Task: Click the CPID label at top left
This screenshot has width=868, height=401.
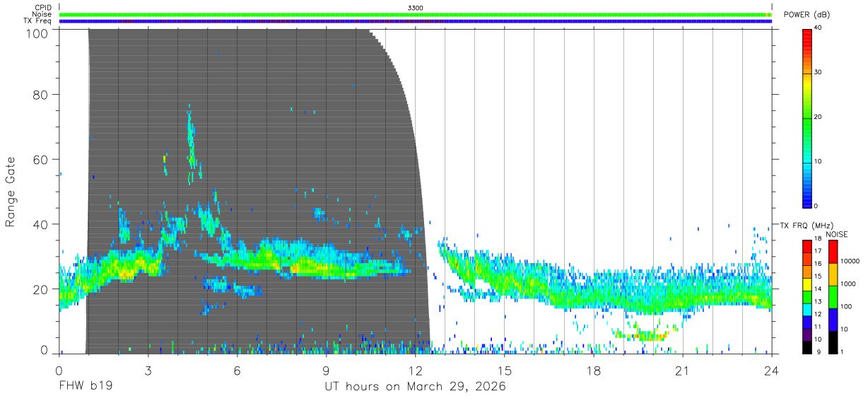Action: (x=42, y=8)
